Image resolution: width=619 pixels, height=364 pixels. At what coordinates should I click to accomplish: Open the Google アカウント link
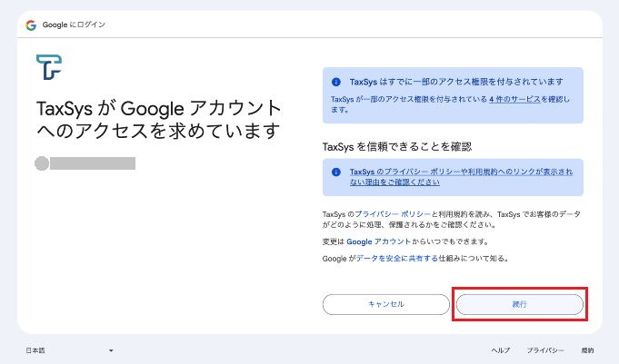pyautogui.click(x=379, y=241)
